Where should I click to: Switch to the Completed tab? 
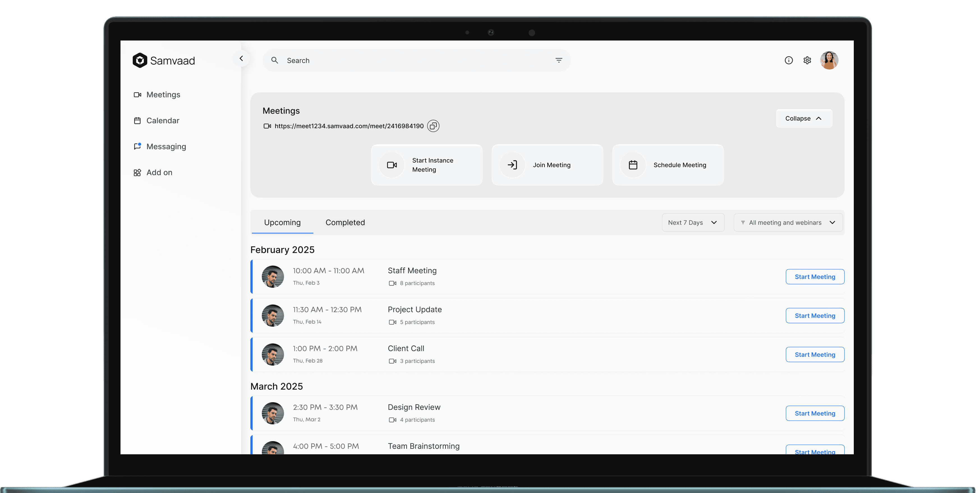(345, 223)
